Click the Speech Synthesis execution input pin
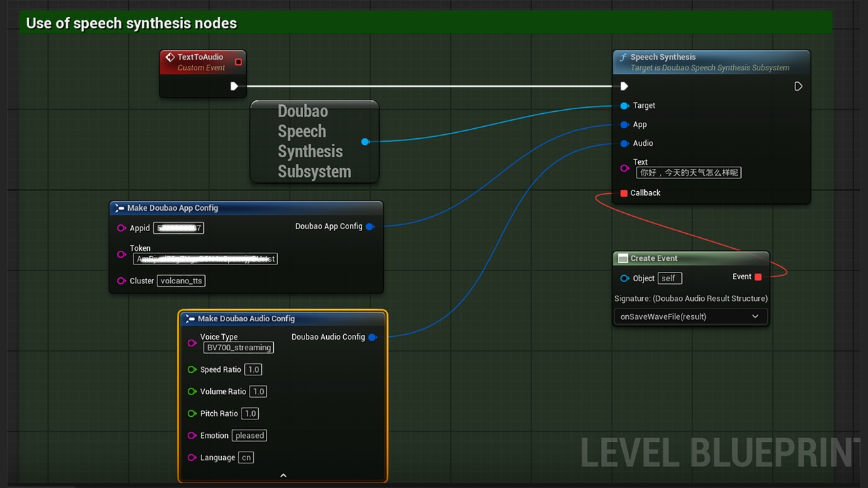 click(624, 86)
